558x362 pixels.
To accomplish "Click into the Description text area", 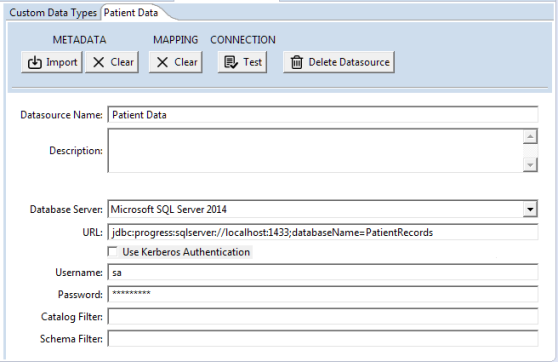I will [x=315, y=151].
